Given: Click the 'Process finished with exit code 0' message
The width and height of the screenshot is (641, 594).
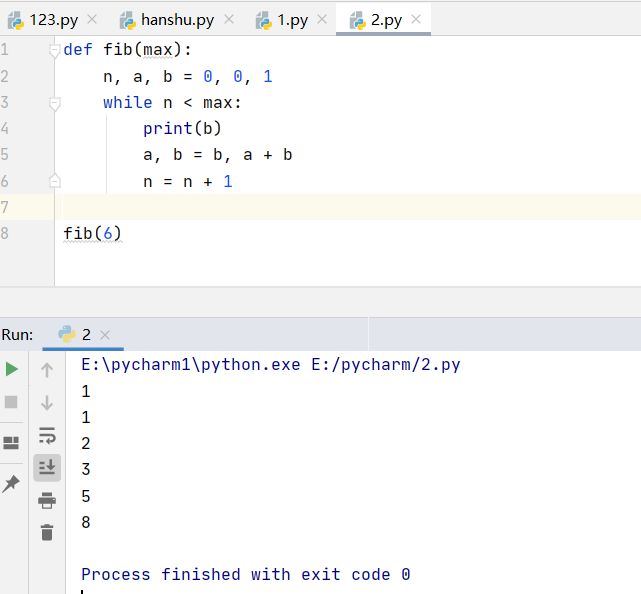Looking at the screenshot, I should 246,574.
